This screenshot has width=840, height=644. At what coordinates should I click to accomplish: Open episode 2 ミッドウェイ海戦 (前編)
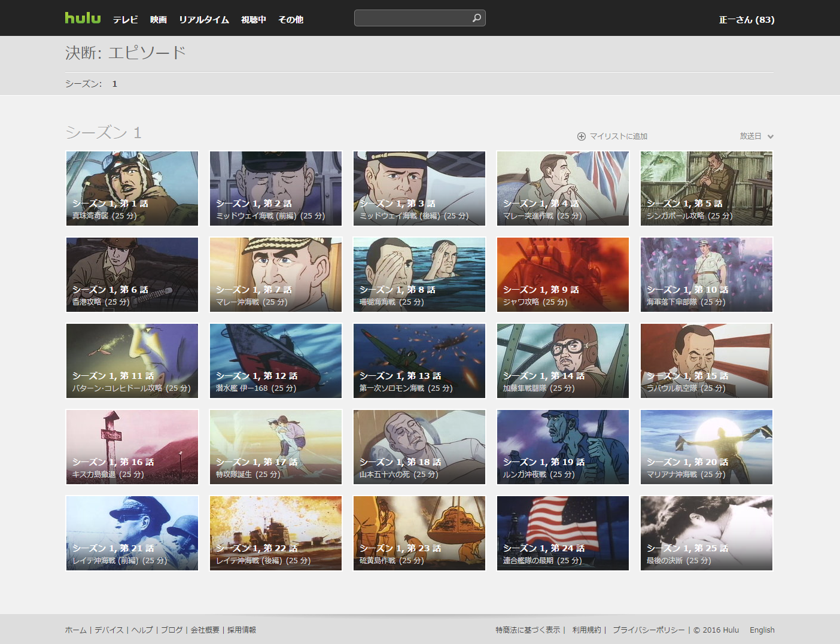(276, 189)
